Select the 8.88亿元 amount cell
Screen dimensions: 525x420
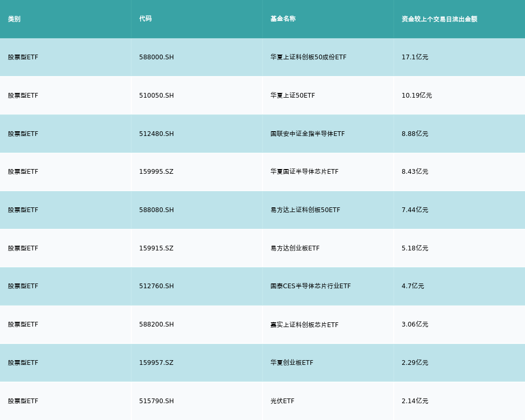pyautogui.click(x=415, y=134)
